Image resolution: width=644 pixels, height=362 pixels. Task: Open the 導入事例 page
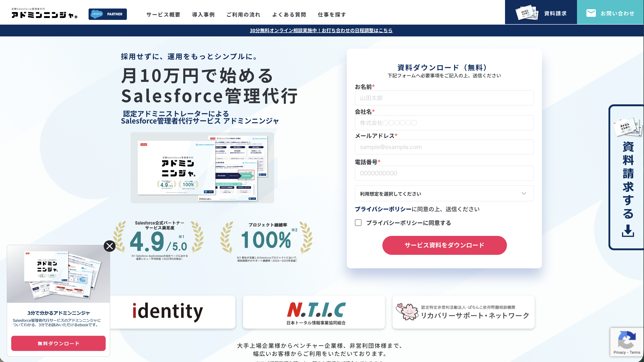[203, 14]
